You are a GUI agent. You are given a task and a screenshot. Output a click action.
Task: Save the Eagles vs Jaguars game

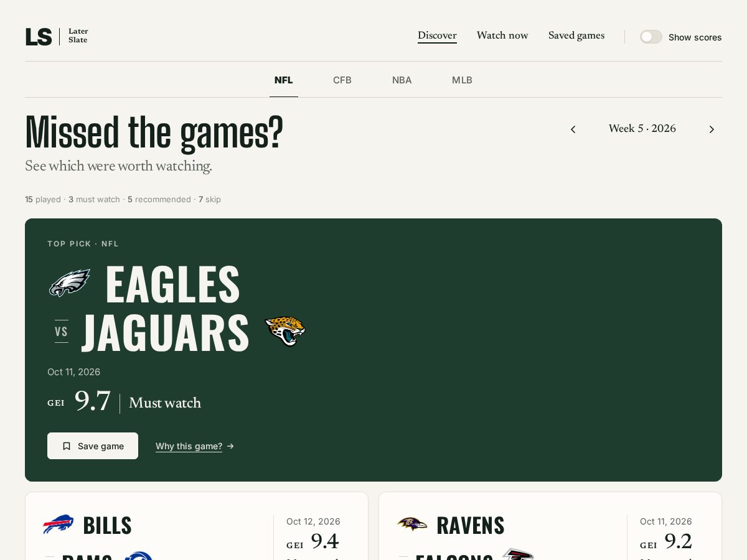tap(93, 446)
